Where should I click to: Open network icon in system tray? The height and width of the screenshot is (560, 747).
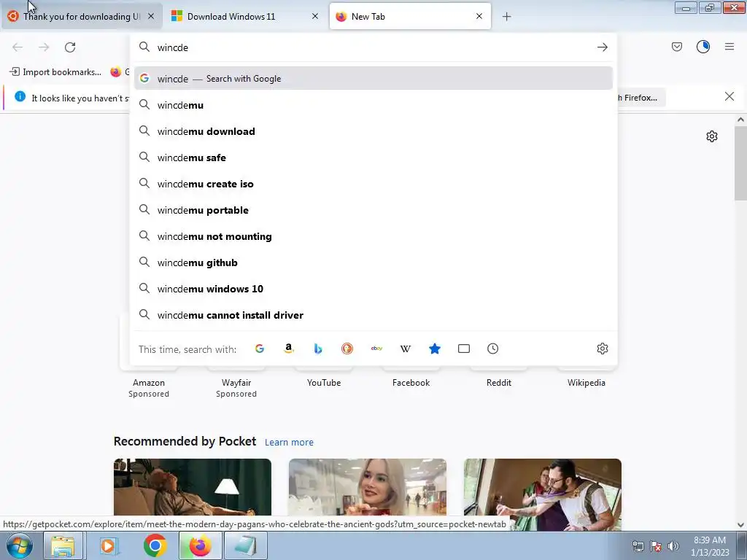pos(638,546)
